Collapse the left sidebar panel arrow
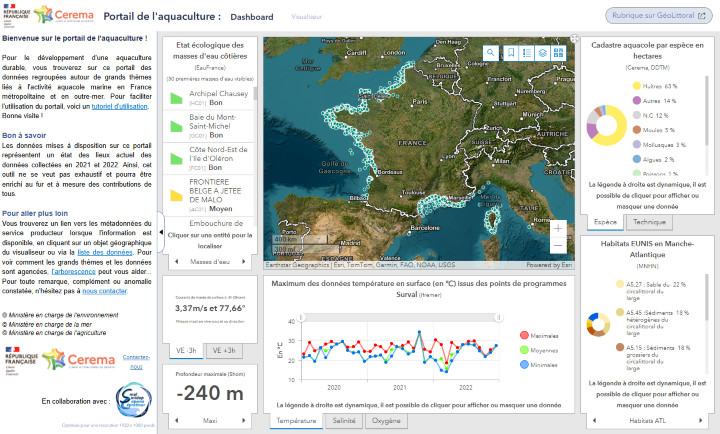Viewport: 720px width, 434px height. point(162,231)
